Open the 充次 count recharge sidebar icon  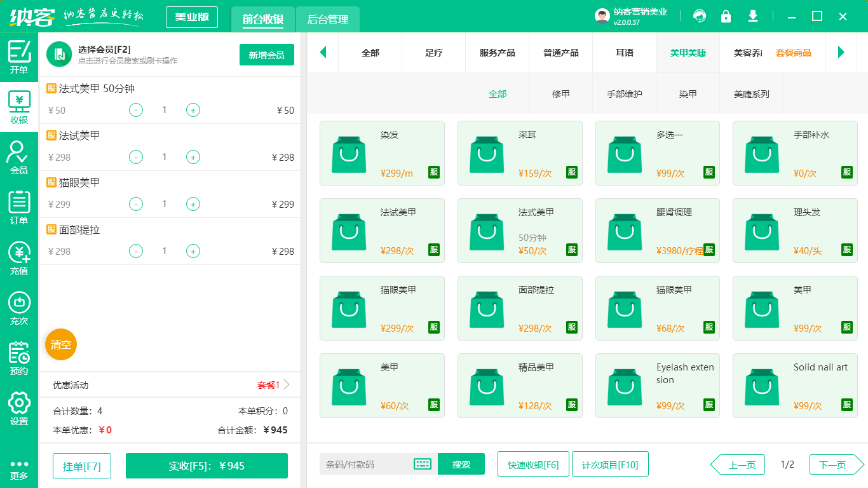coord(19,308)
